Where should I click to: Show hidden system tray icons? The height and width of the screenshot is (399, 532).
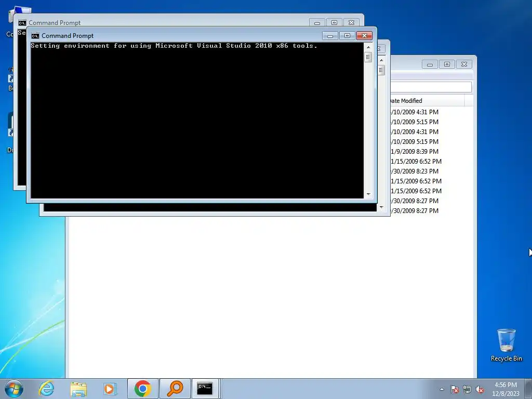(442, 389)
